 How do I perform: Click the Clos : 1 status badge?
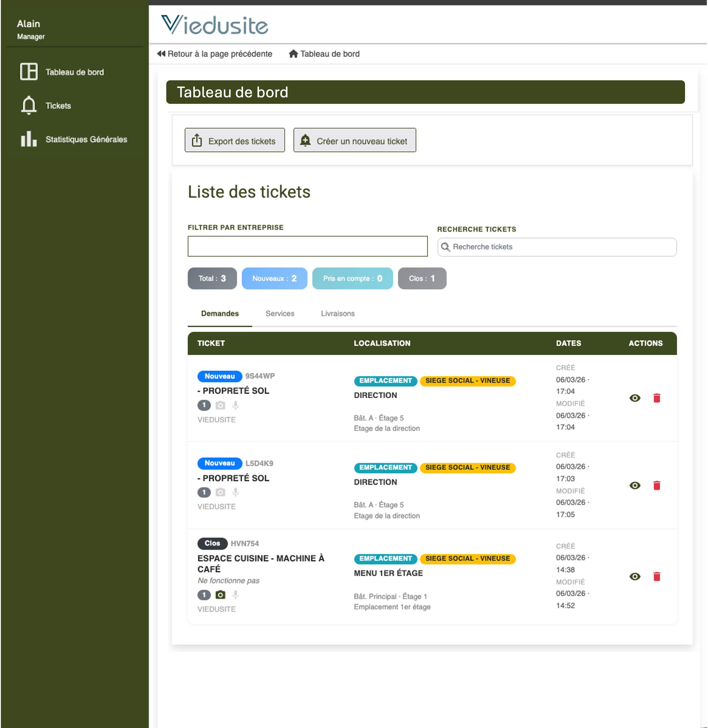(x=422, y=278)
